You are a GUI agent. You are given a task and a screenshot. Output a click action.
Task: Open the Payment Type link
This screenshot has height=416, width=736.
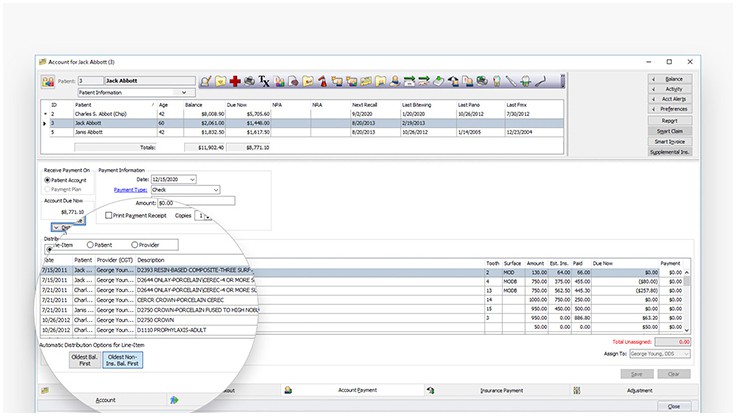(130, 190)
